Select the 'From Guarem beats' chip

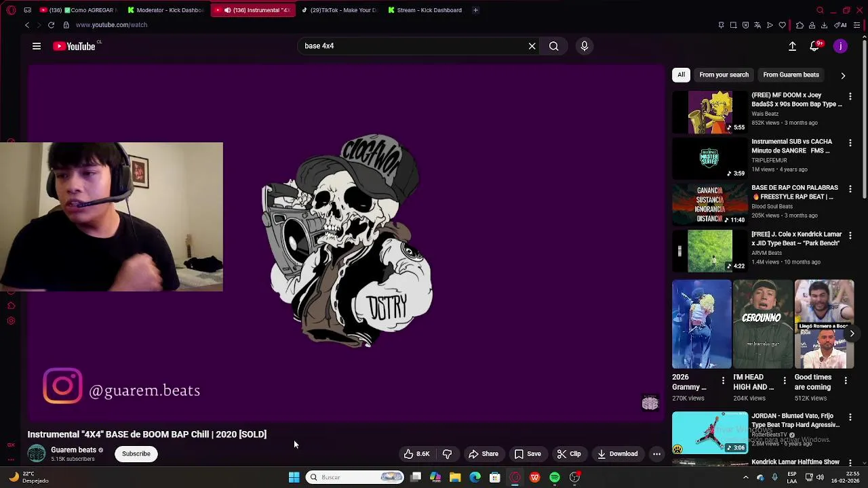pyautogui.click(x=791, y=75)
